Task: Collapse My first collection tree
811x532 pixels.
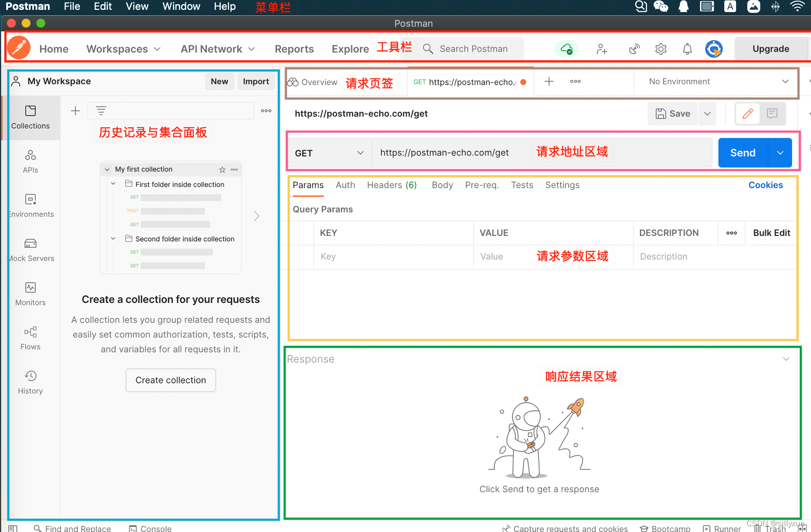Action: [x=107, y=170]
